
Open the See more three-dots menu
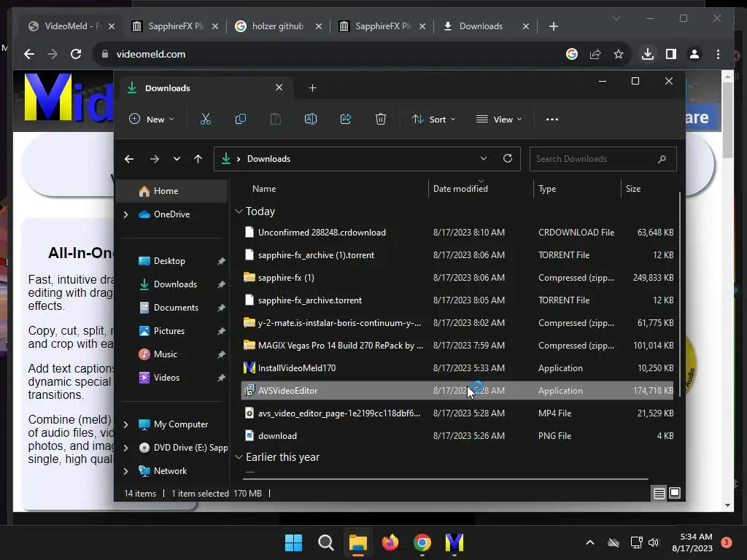coord(552,119)
